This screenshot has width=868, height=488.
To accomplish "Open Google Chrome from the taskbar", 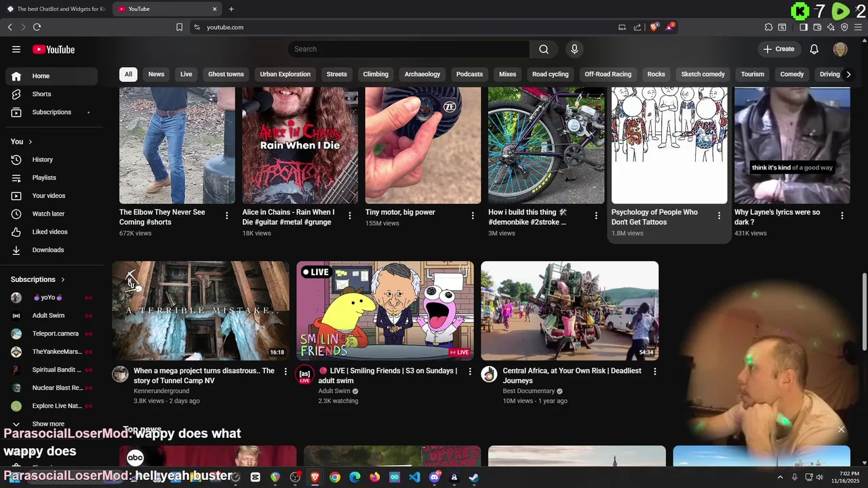I will (335, 477).
